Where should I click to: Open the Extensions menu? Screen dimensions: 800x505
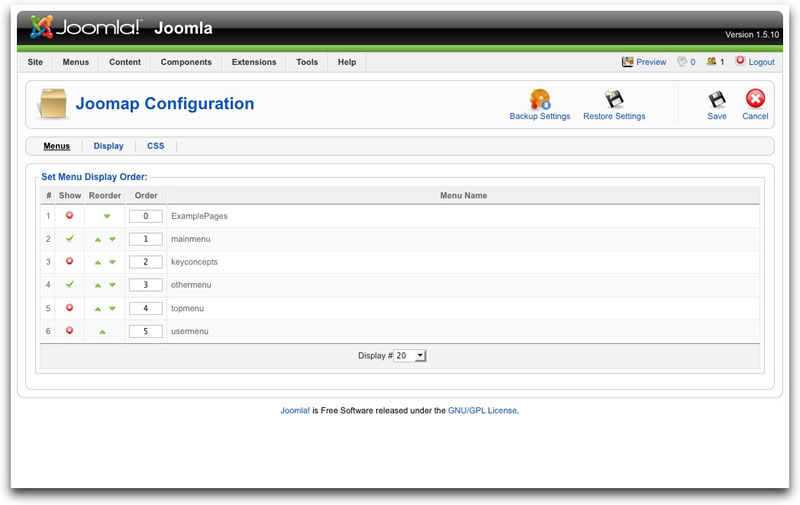click(x=254, y=62)
